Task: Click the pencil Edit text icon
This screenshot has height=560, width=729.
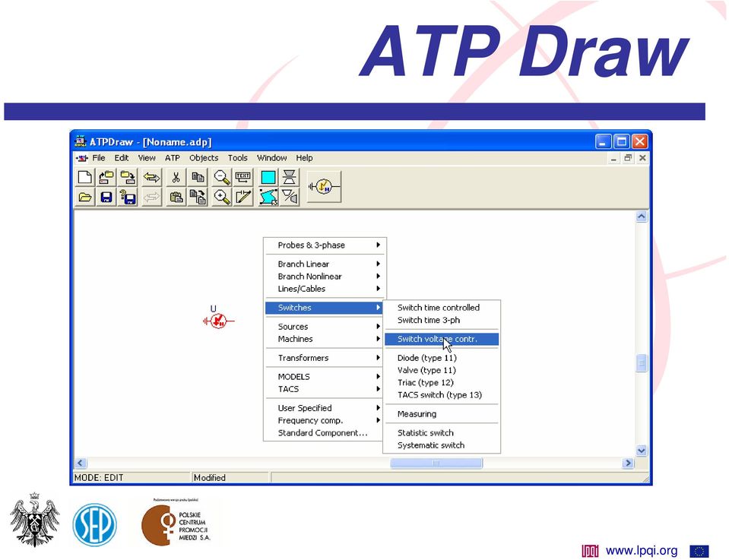Action: click(x=243, y=197)
